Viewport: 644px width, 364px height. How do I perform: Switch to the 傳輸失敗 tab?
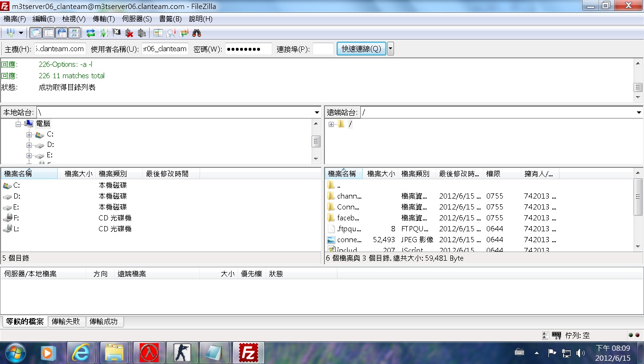[x=66, y=321]
